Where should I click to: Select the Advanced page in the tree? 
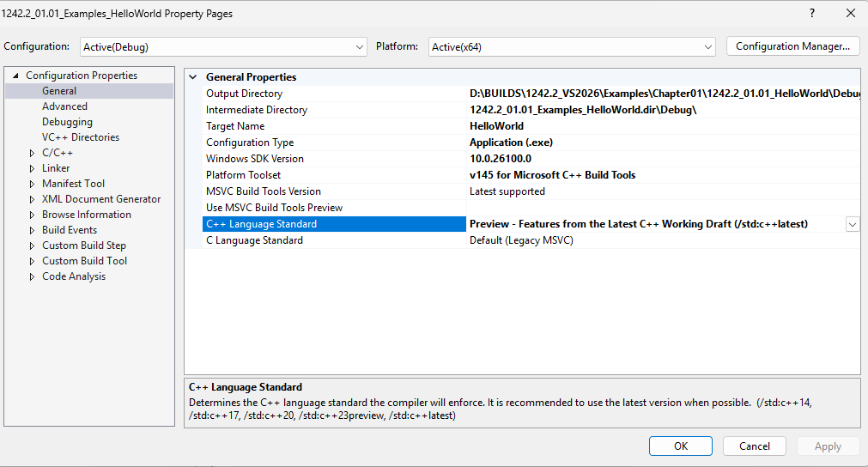pos(64,106)
